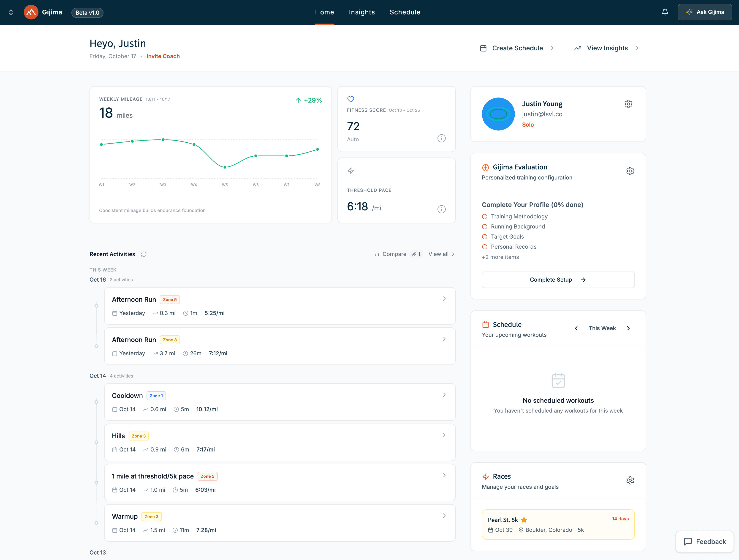The image size is (739, 560).
Task: Open the Invite Coach link
Action: coord(163,56)
